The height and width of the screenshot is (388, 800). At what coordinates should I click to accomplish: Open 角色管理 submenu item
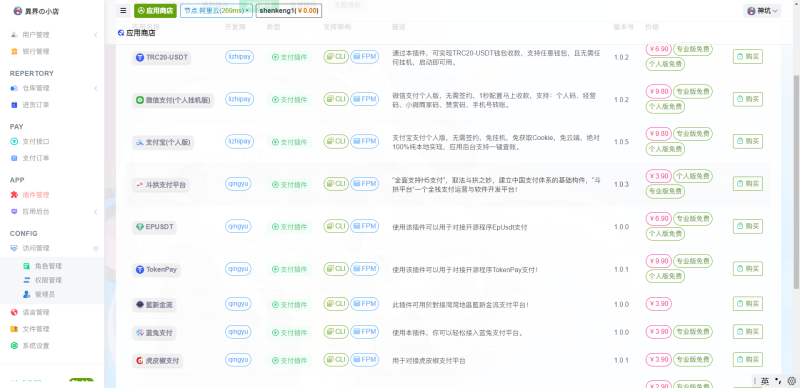tap(48, 266)
